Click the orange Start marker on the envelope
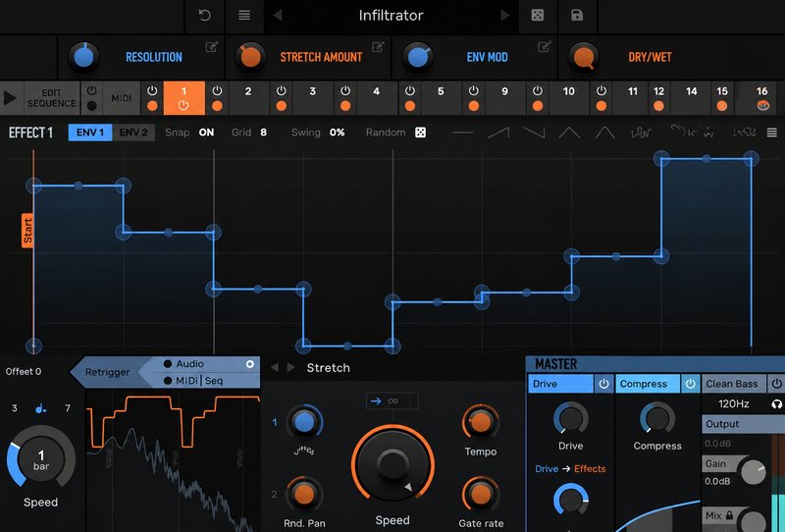The width and height of the screenshot is (785, 532). pyautogui.click(x=27, y=231)
